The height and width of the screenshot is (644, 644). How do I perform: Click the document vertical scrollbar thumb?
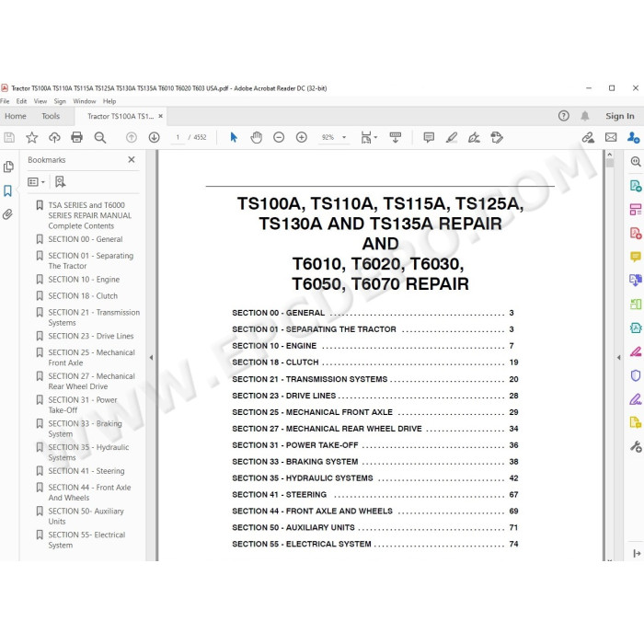(609, 163)
